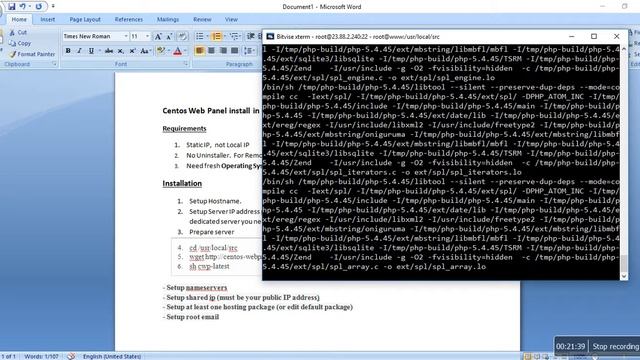The width and height of the screenshot is (640, 360).
Task: Click the Words count in status bar
Action: point(42,356)
